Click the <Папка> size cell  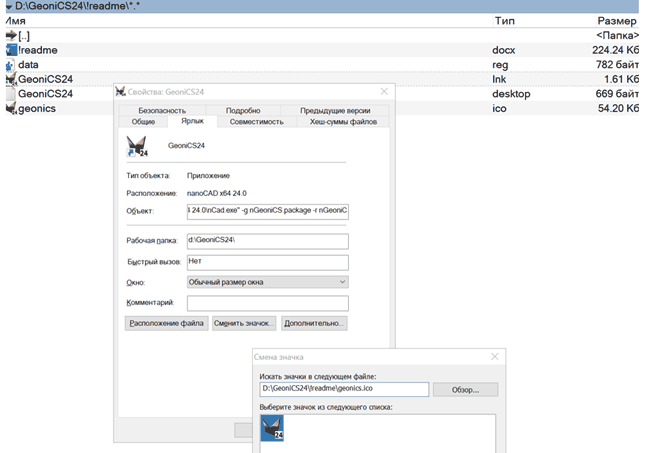618,36
